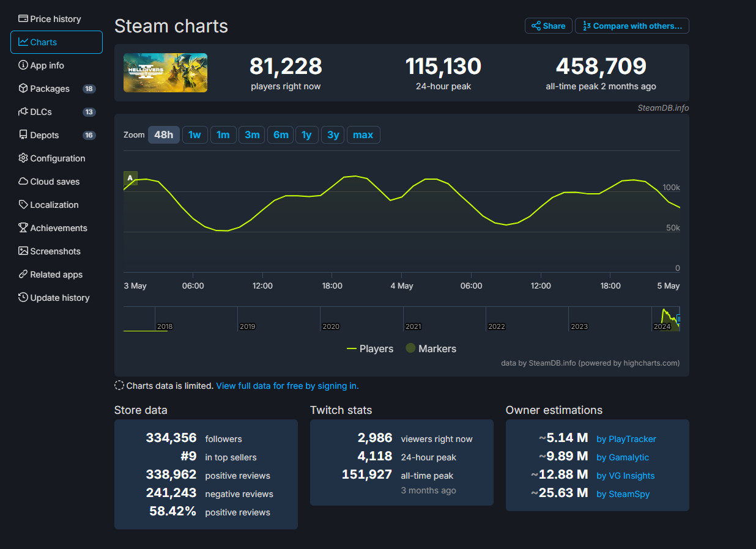The height and width of the screenshot is (549, 756).
Task: Click the 2024 navigator range handle
Action: pos(678,319)
